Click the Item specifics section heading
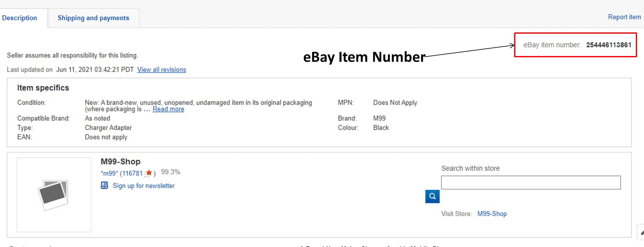Viewport: 644px width, 247px height. coord(43,87)
